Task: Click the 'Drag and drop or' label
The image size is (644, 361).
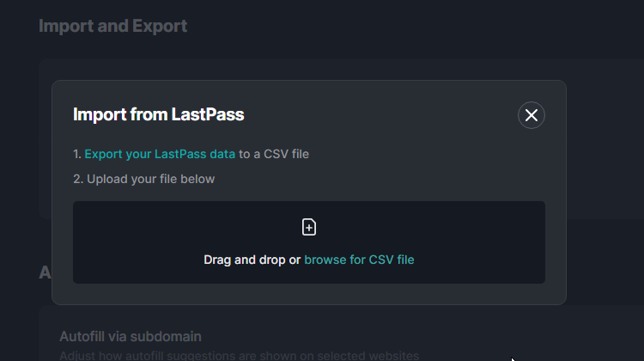Action: point(252,260)
